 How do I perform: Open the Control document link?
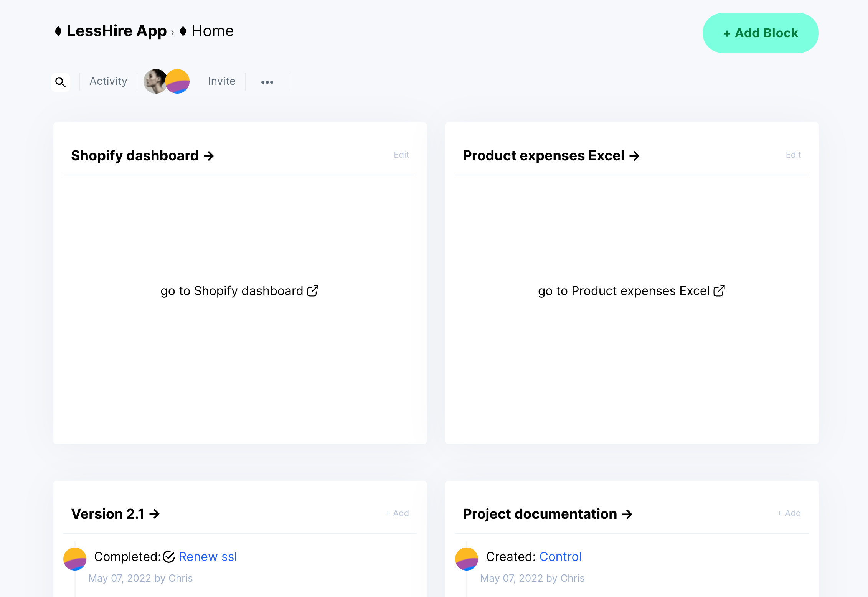pos(560,556)
